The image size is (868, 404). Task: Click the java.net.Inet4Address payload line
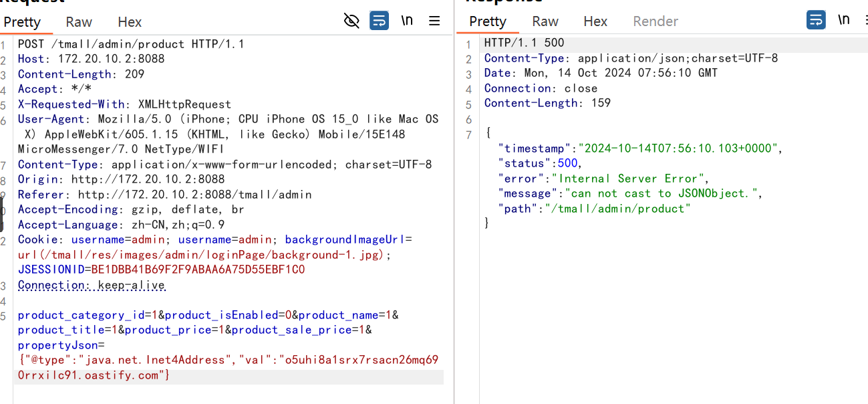click(228, 368)
